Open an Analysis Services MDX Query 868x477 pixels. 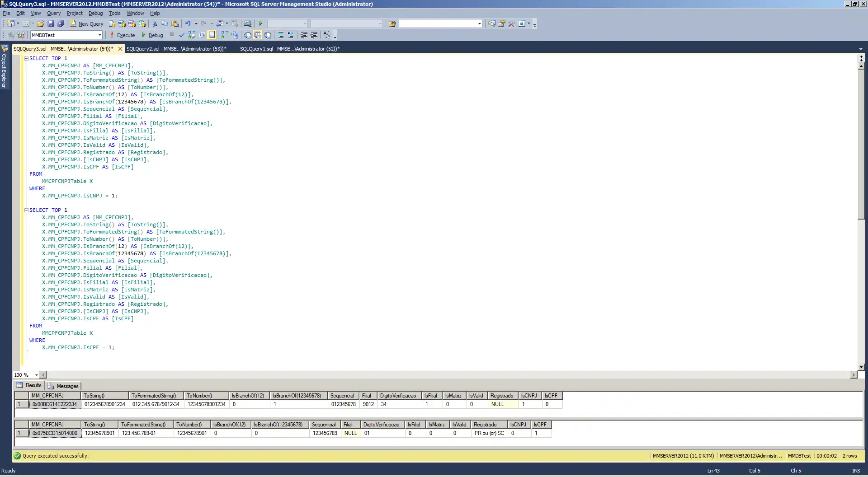122,24
